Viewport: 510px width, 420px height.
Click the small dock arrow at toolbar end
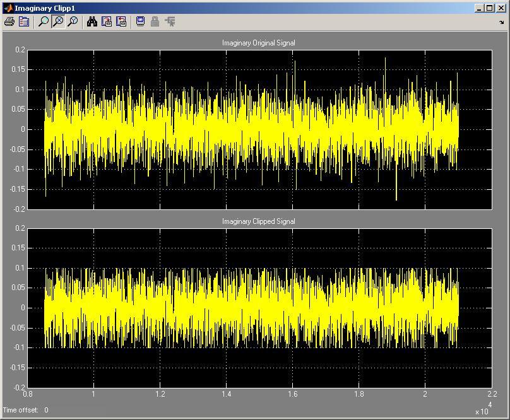tap(501, 23)
